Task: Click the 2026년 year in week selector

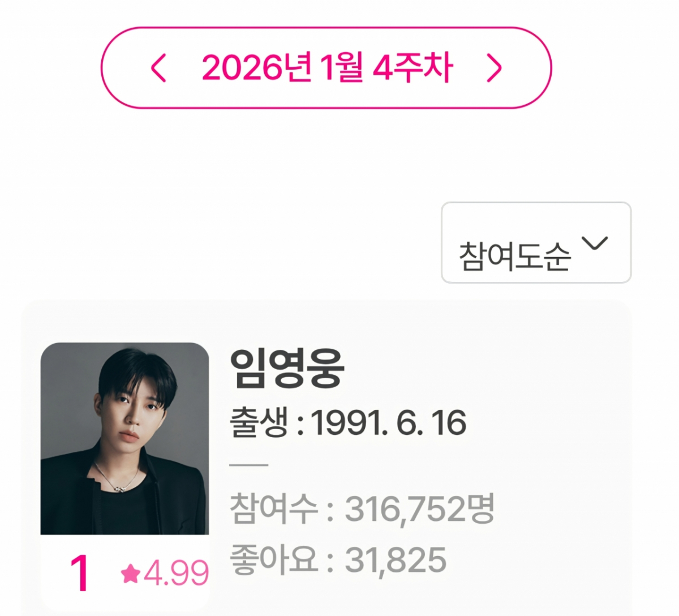Action: click(256, 68)
